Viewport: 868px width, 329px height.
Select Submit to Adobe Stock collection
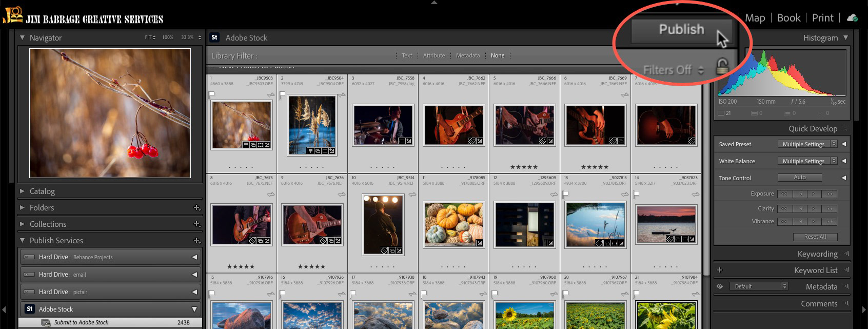coord(110,323)
